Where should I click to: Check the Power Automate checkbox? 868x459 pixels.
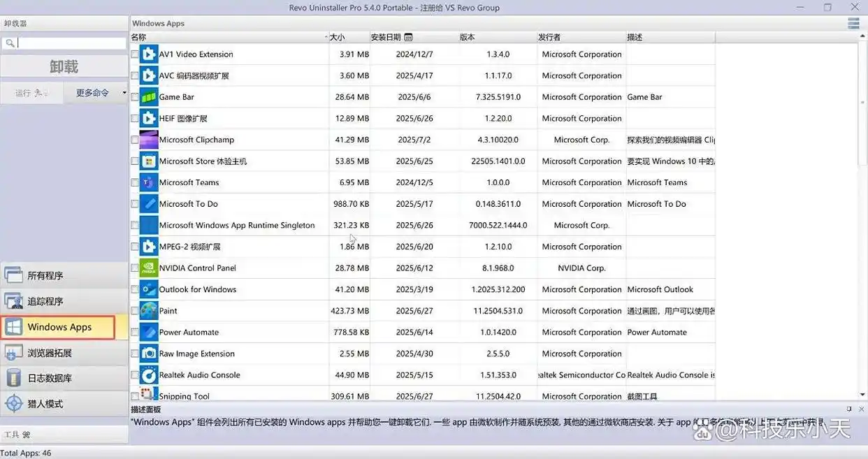pos(135,332)
